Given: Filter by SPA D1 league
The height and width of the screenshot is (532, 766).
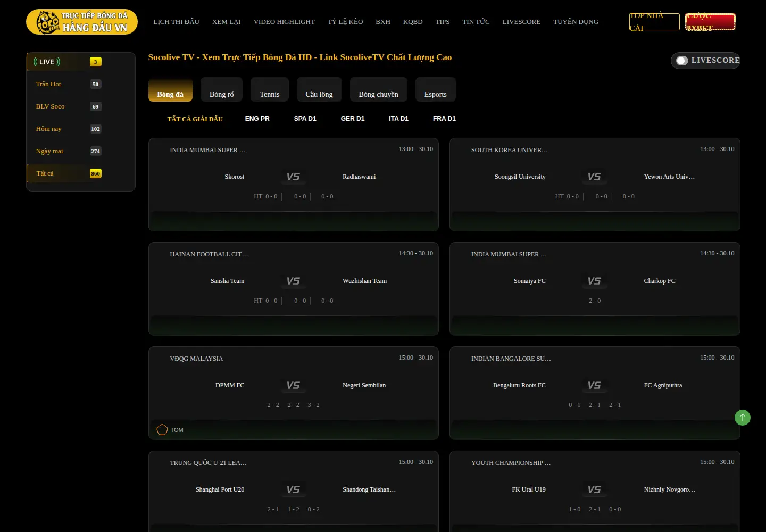Looking at the screenshot, I should coord(305,119).
